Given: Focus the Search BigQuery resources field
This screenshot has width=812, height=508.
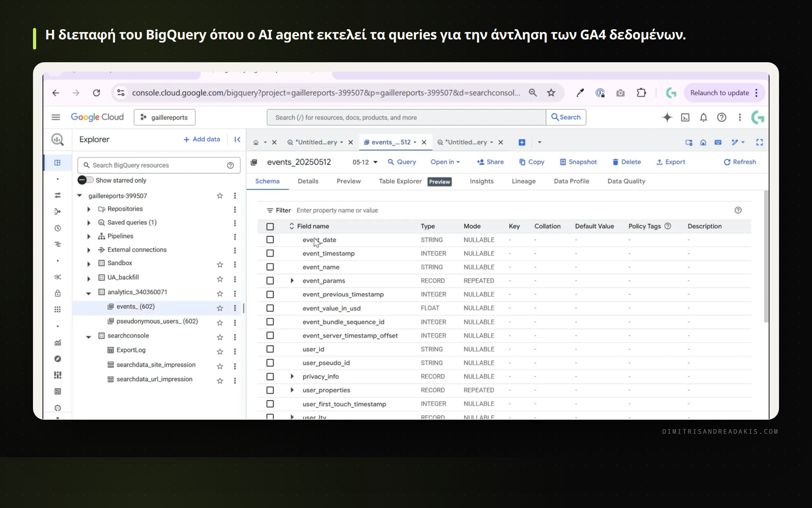Looking at the screenshot, I should coord(159,165).
